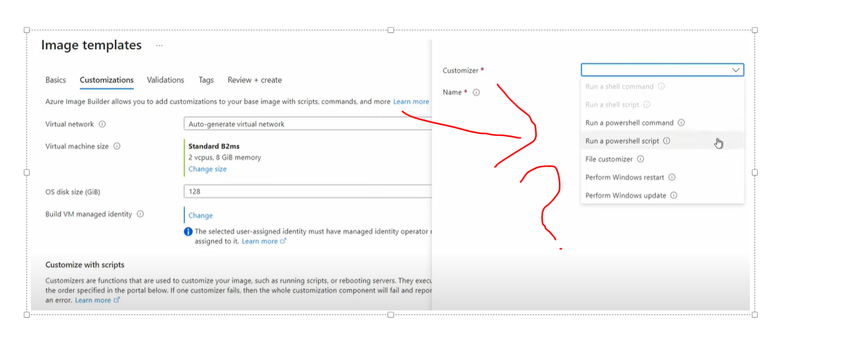Click info icon next to Virtual network

pos(102,124)
